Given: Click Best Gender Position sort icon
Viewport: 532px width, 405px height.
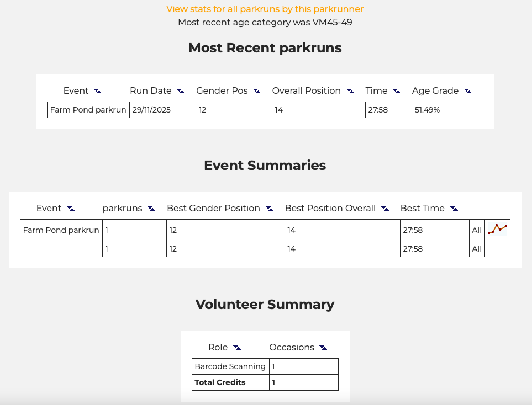Looking at the screenshot, I should tap(270, 209).
